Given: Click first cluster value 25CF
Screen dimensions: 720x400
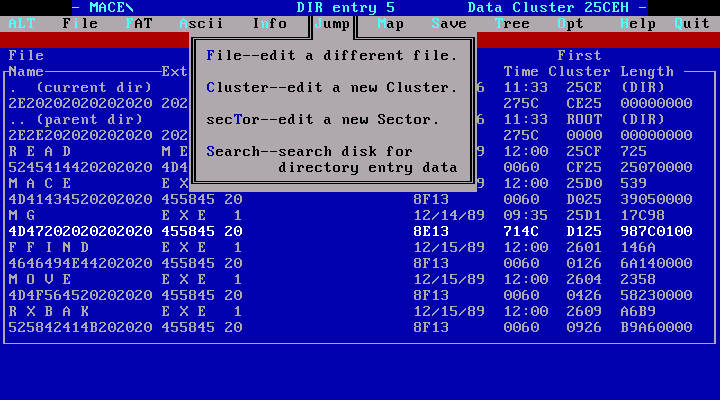Looking at the screenshot, I should (584, 152).
